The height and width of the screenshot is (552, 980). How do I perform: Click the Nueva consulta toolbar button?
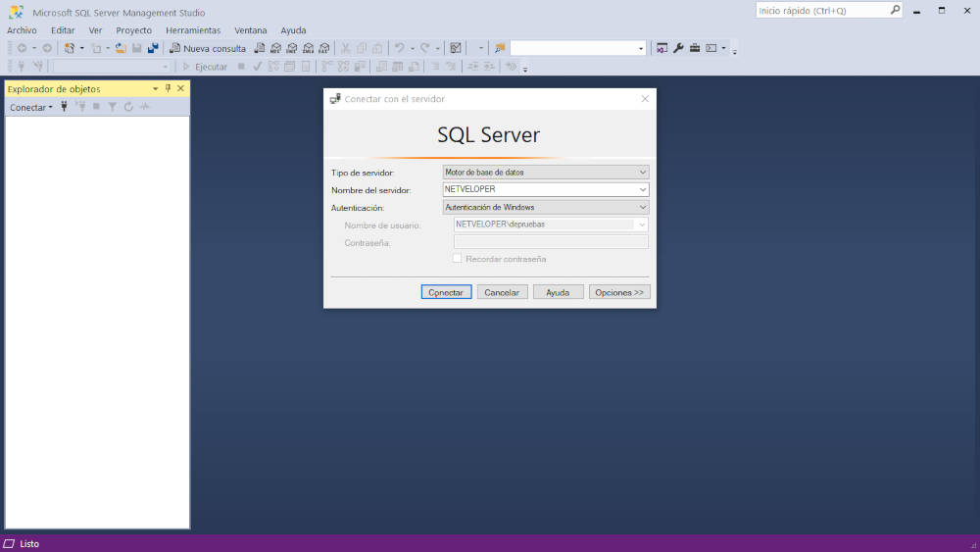208,48
